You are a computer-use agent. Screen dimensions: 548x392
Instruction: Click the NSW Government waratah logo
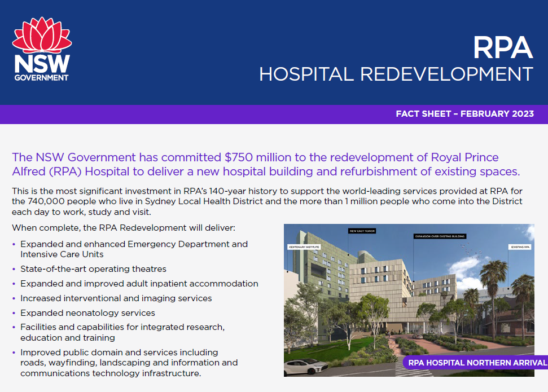42,49
